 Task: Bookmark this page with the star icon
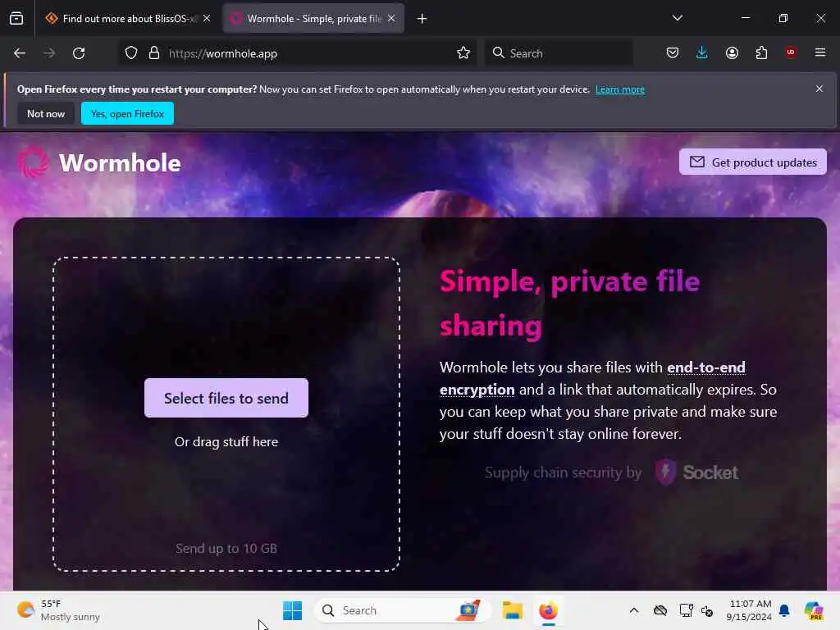point(463,53)
